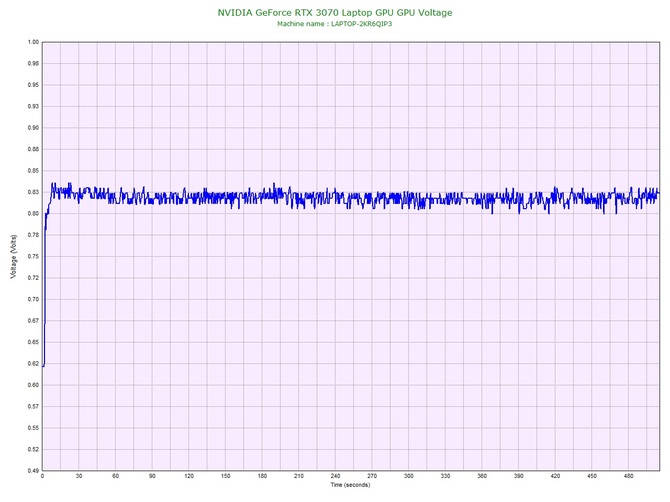
Task: Click the 0.78 value on voltage axis
Action: pyautogui.click(x=33, y=235)
